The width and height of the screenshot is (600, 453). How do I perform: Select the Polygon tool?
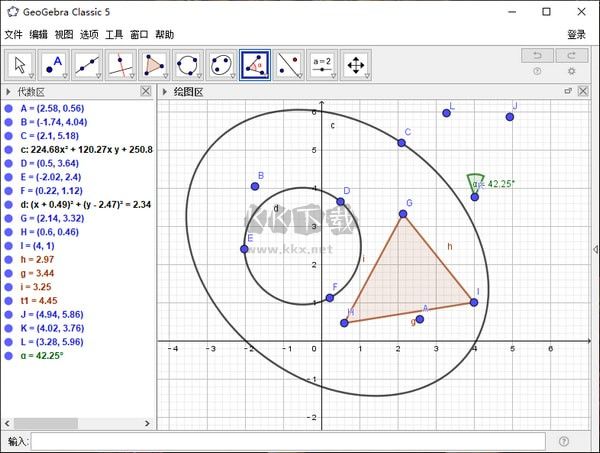tap(154, 65)
